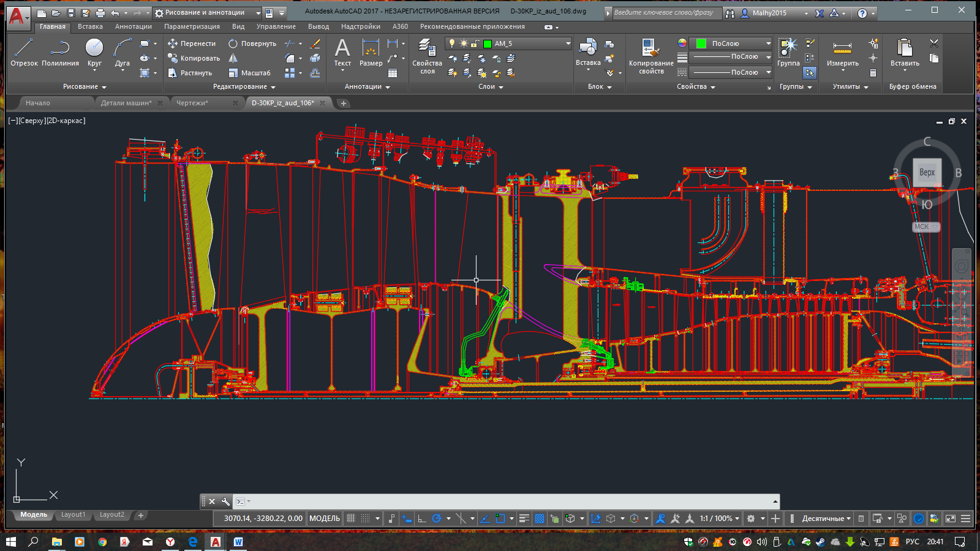Toggle Ortho mode in status bar
The height and width of the screenshot is (551, 980).
(x=421, y=519)
